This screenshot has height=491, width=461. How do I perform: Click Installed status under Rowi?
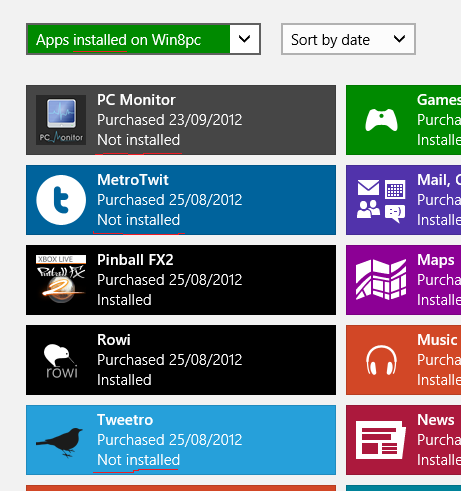124,380
